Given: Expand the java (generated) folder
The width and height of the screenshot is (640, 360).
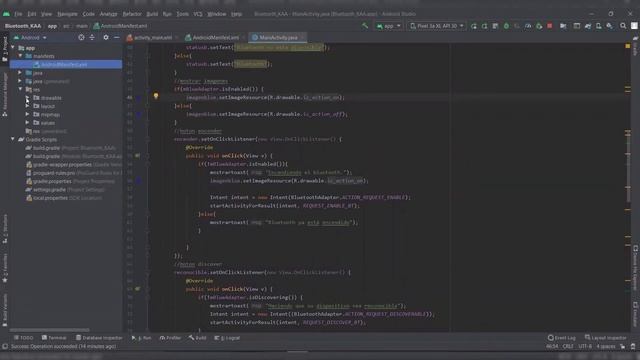Looking at the screenshot, I should click(x=20, y=81).
